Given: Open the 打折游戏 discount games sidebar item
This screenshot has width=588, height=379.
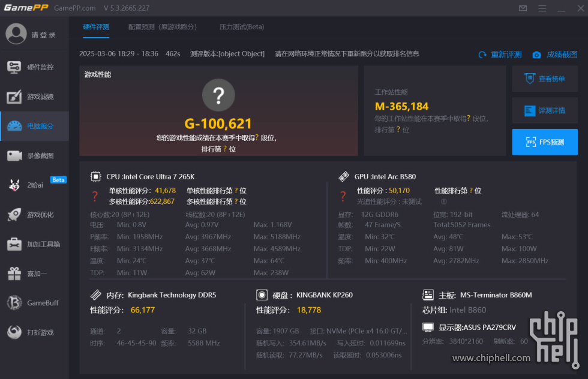Looking at the screenshot, I should coord(34,332).
